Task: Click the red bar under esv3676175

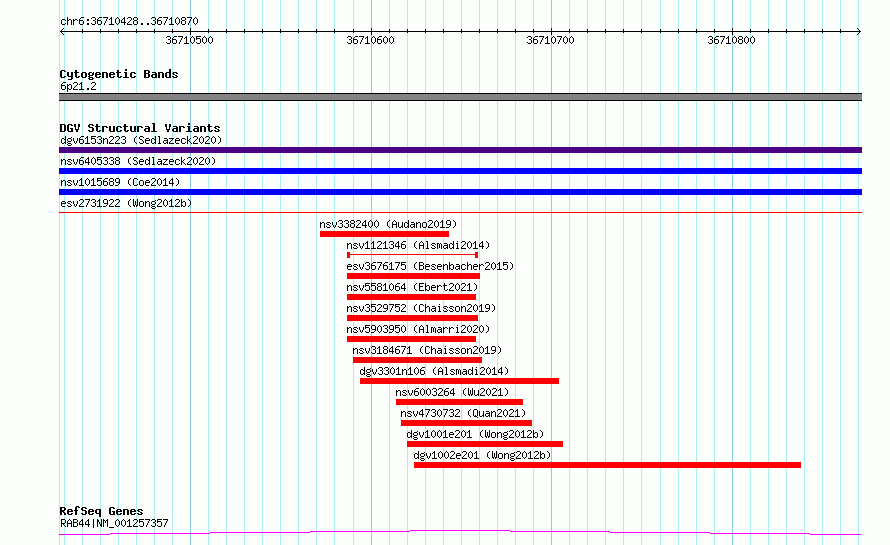Action: [413, 276]
